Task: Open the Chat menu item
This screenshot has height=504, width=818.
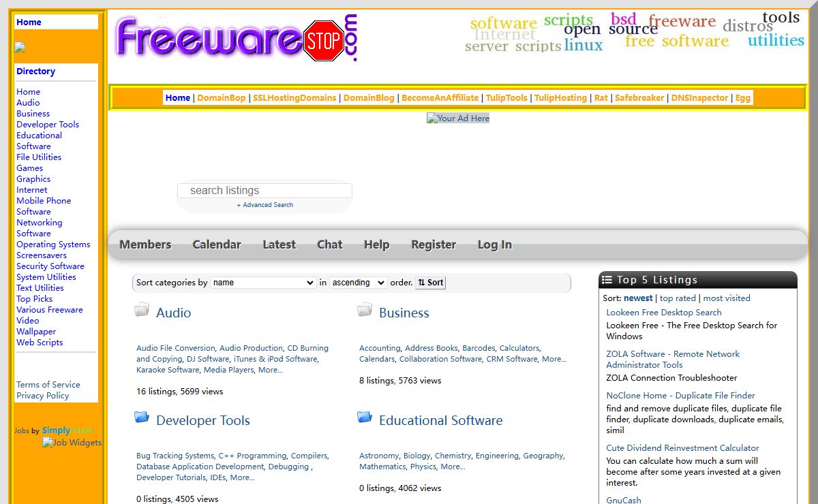Action: point(330,245)
